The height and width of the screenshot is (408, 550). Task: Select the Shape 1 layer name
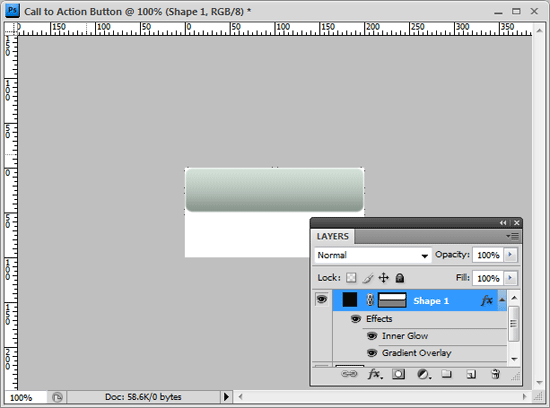(431, 301)
